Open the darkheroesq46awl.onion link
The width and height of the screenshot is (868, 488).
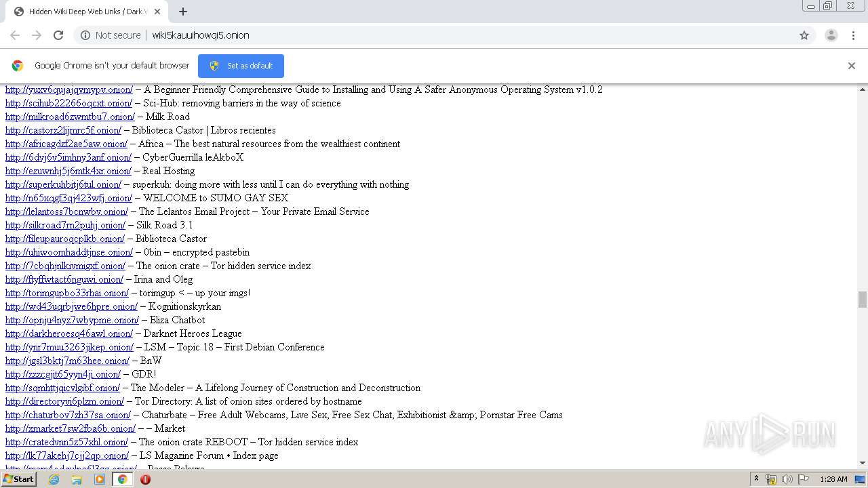[x=69, y=333]
